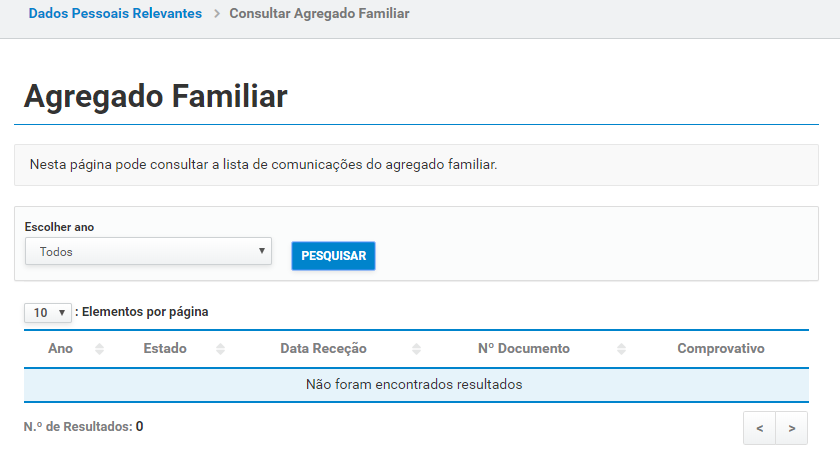The height and width of the screenshot is (475, 840).
Task: Open the Escolher ano dropdown showing Todos
Action: click(x=148, y=252)
